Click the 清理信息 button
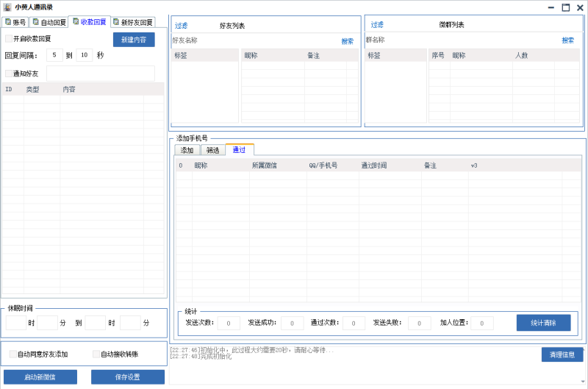Image resolution: width=588 pixels, height=389 pixels. click(x=562, y=355)
